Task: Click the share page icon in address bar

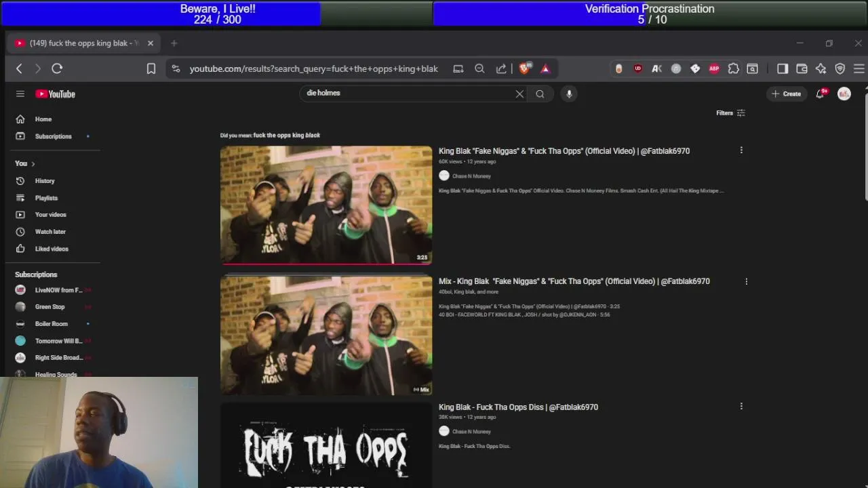Action: click(501, 68)
